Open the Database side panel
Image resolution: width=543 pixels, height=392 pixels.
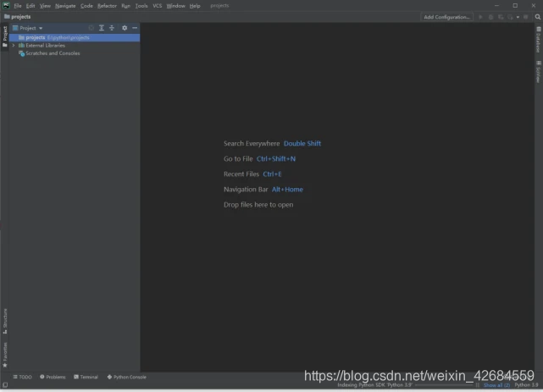[539, 40]
